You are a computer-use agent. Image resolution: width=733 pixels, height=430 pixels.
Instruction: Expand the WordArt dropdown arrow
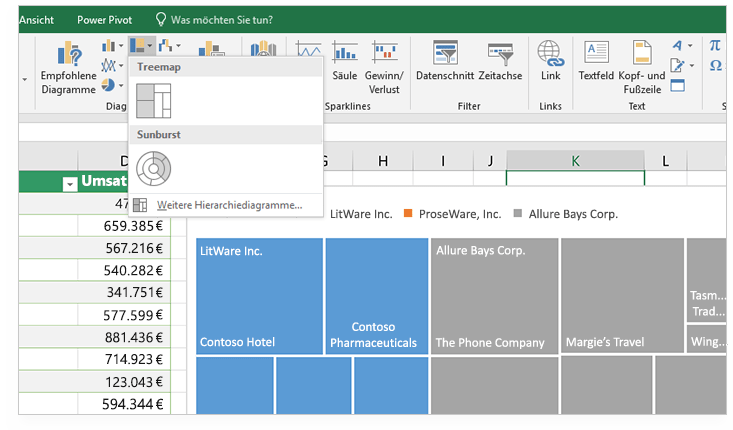(x=690, y=45)
